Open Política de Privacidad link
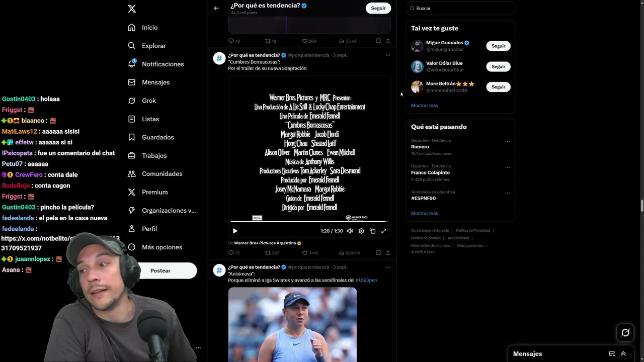644x362 pixels. [x=473, y=231]
